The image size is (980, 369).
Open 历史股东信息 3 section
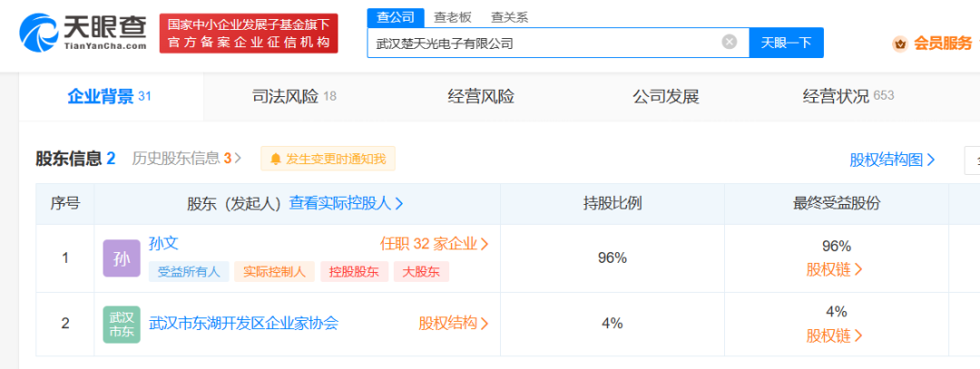click(x=186, y=159)
